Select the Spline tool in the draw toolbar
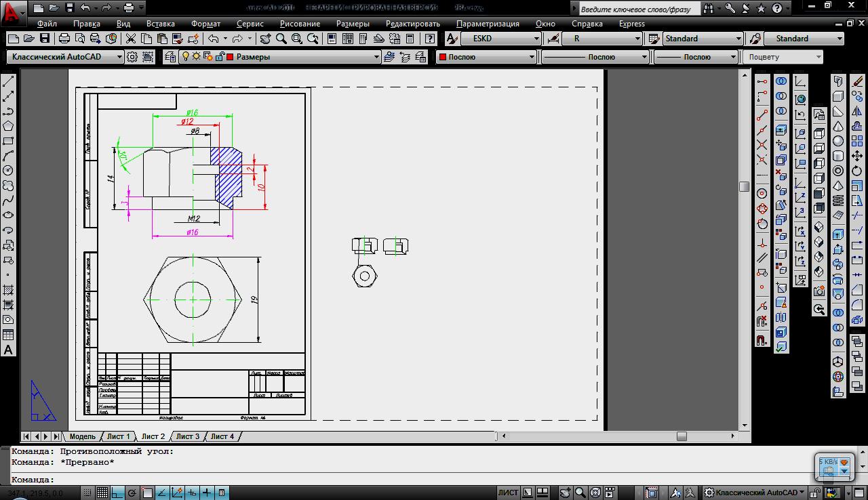This screenshot has width=868, height=500. tap(8, 201)
